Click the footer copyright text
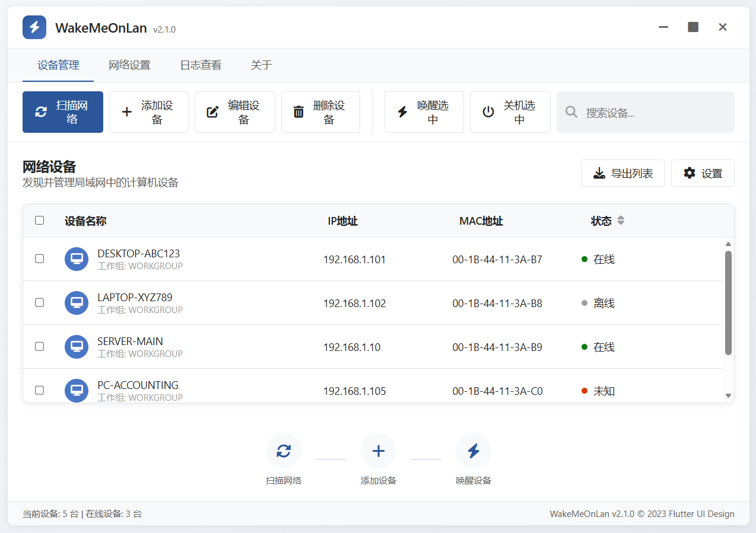The image size is (756, 533). click(x=642, y=514)
